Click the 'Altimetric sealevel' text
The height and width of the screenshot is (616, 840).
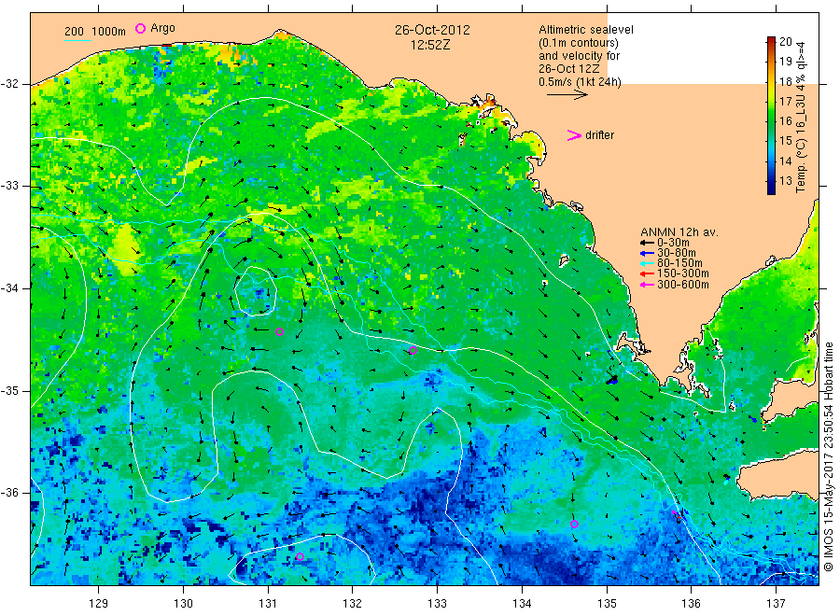[x=586, y=30]
